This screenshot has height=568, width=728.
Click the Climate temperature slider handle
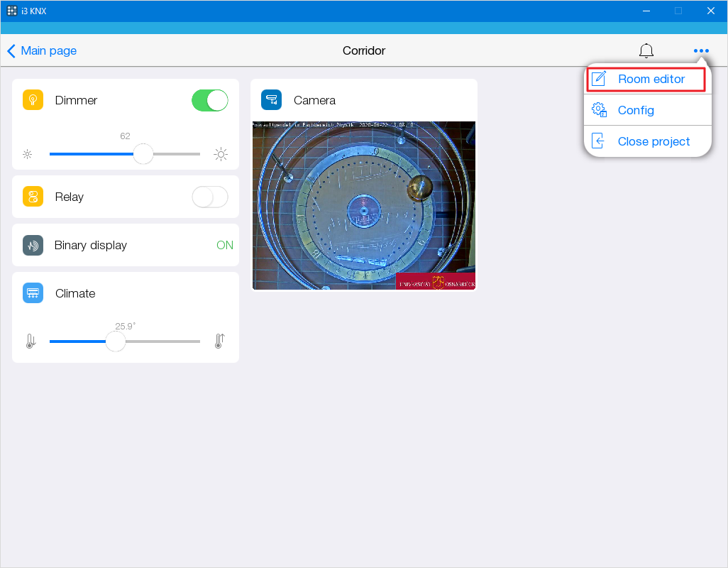pyautogui.click(x=116, y=342)
